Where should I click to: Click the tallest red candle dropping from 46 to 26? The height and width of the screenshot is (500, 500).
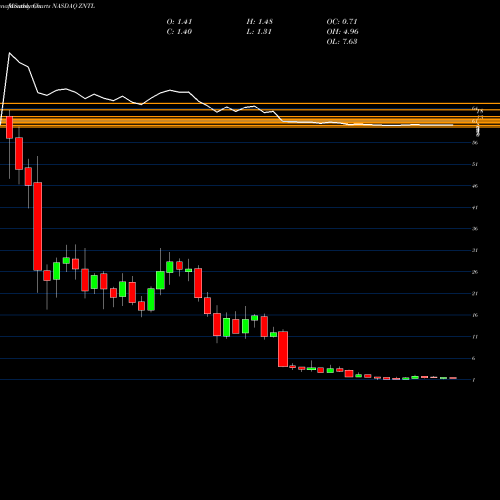pos(38,226)
